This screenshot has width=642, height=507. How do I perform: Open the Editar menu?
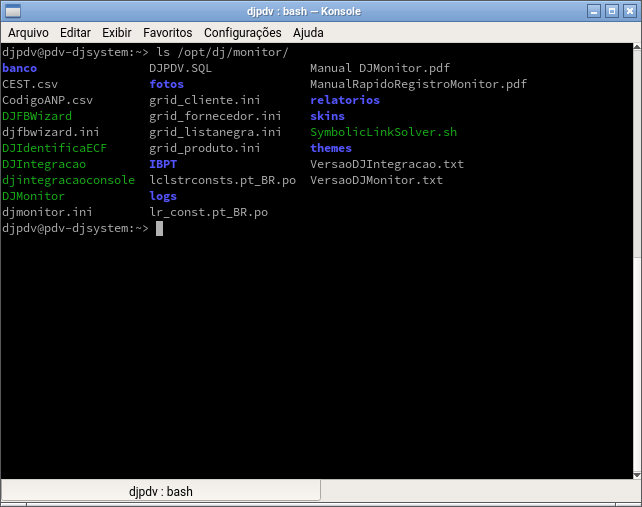(x=75, y=33)
